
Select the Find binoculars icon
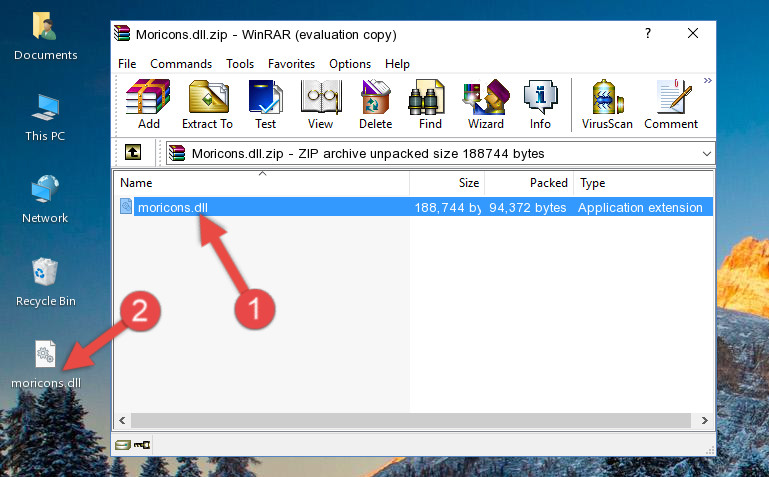tap(430, 105)
